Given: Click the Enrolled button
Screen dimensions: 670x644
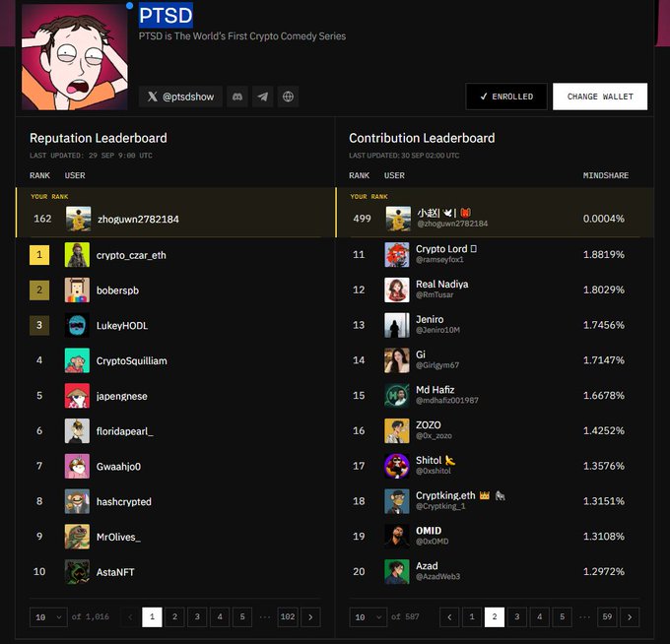Looking at the screenshot, I should coord(506,97).
